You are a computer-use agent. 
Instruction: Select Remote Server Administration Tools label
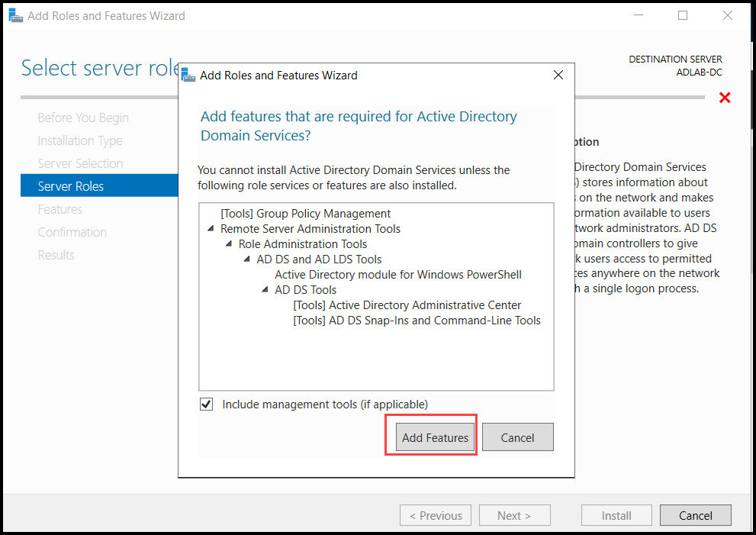point(310,229)
